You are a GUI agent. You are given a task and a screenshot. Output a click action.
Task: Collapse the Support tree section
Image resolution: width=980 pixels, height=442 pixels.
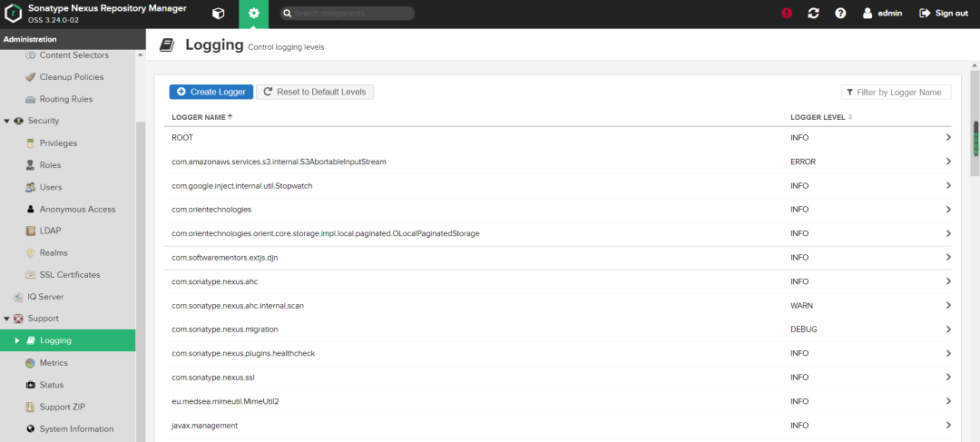click(7, 319)
